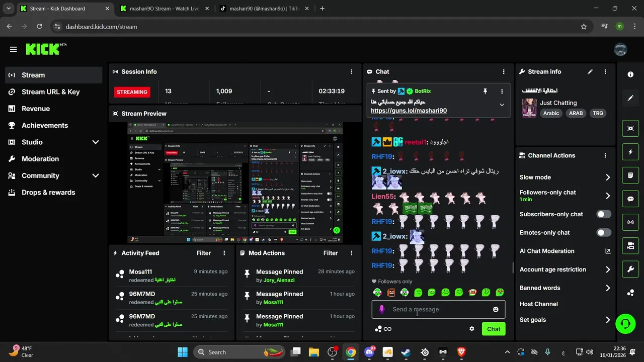Expand the pinned message chevron
Screen dimensions: 644x362
[502, 105]
